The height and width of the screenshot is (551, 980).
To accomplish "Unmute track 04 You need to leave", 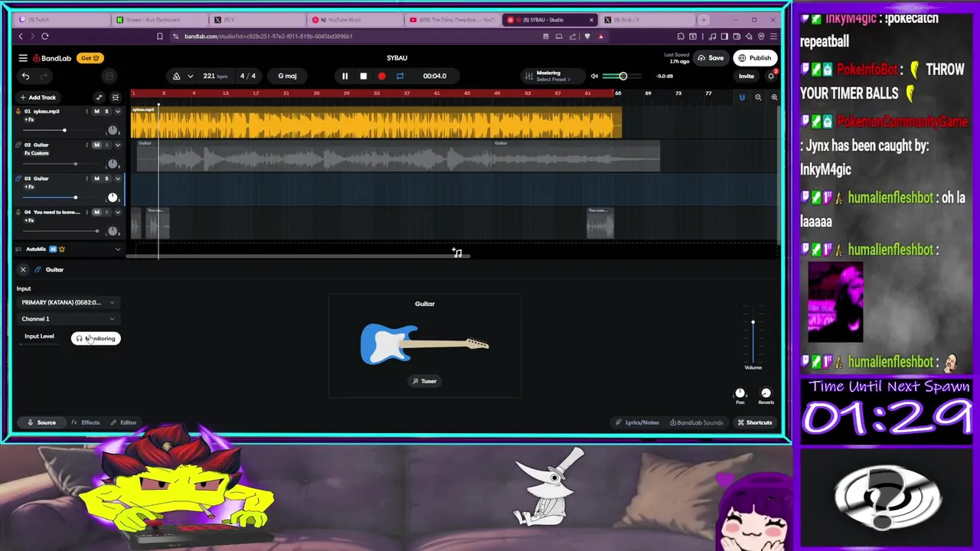I will click(x=96, y=212).
